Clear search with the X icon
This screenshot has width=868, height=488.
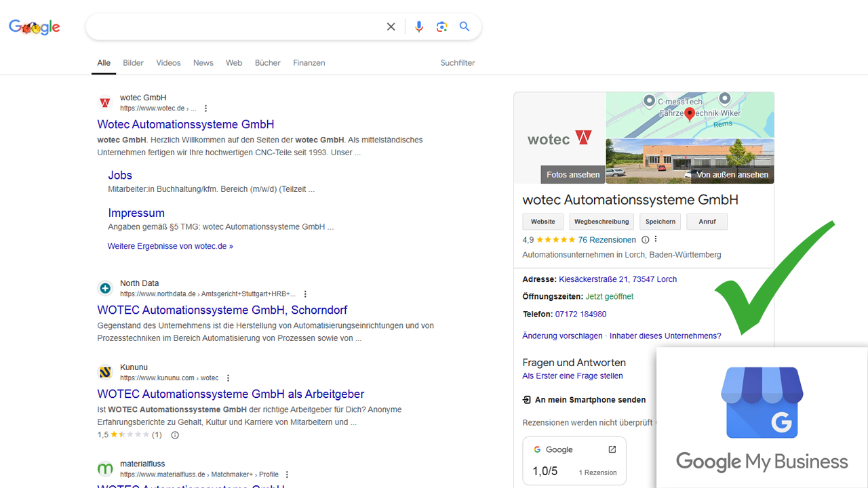click(x=391, y=26)
